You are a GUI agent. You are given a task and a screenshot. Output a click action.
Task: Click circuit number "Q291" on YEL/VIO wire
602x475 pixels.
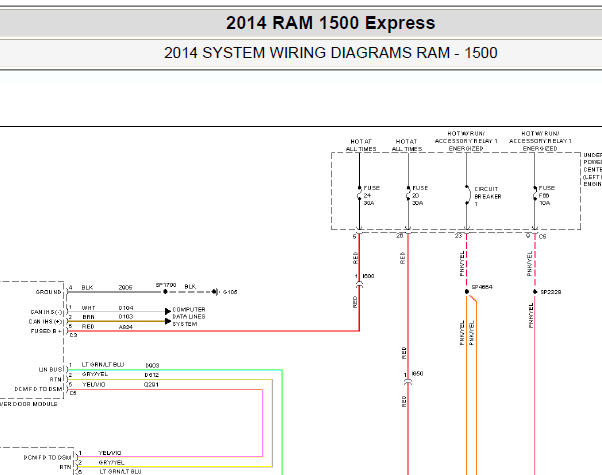tap(151, 384)
